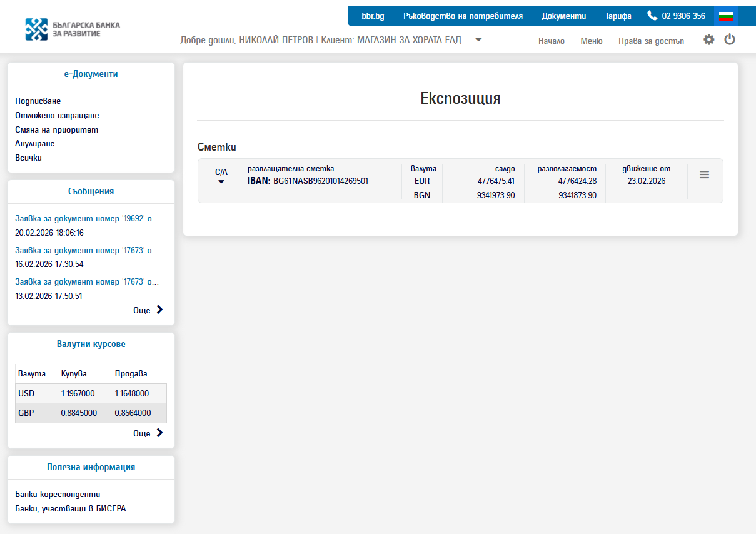Screen dimensions: 756x534
Task: Click Анулиране in е-Документи panel
Action: pos(35,144)
